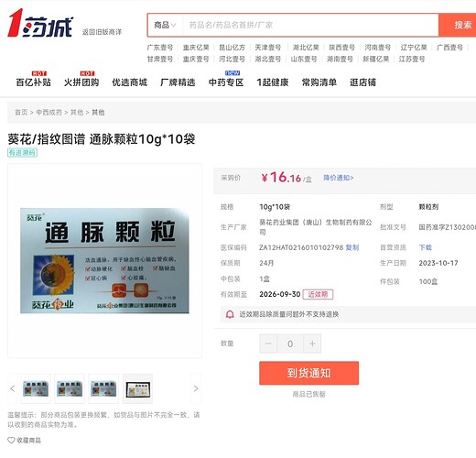Click the heart 收藏商品 favorite icon
Image resolution: width=476 pixels, height=458 pixels.
(x=11, y=440)
